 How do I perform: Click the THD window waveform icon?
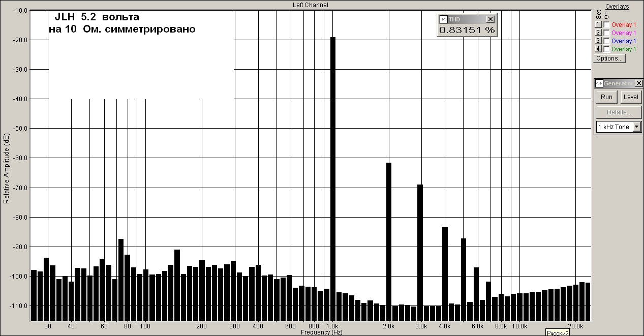pos(443,19)
